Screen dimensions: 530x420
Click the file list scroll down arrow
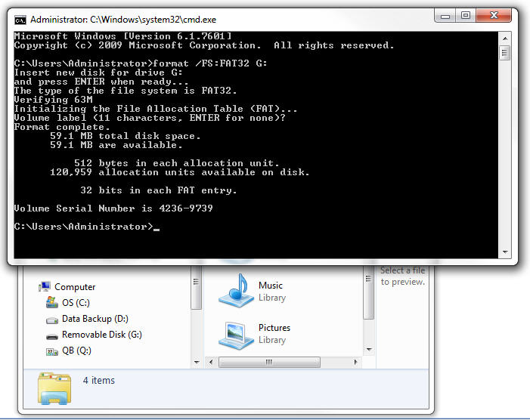(369, 350)
